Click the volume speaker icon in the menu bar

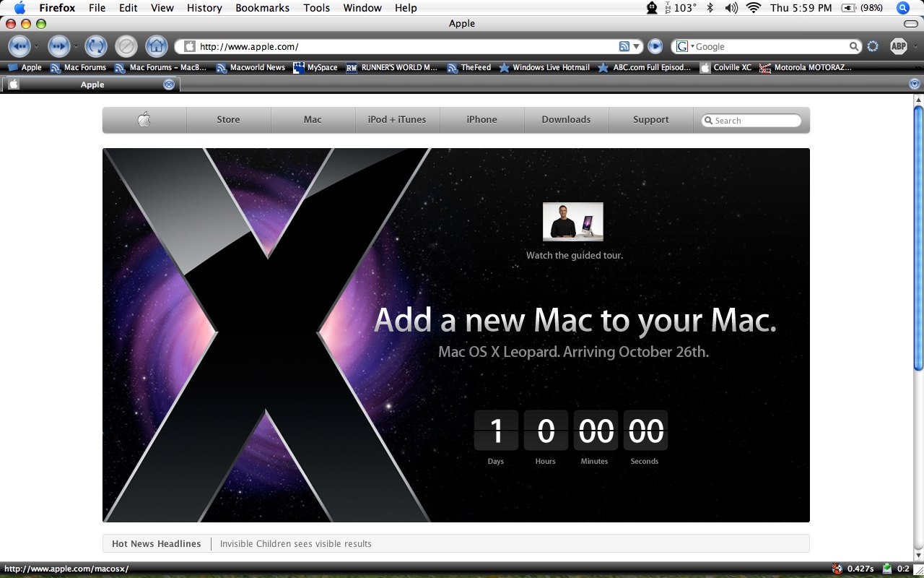tap(731, 8)
